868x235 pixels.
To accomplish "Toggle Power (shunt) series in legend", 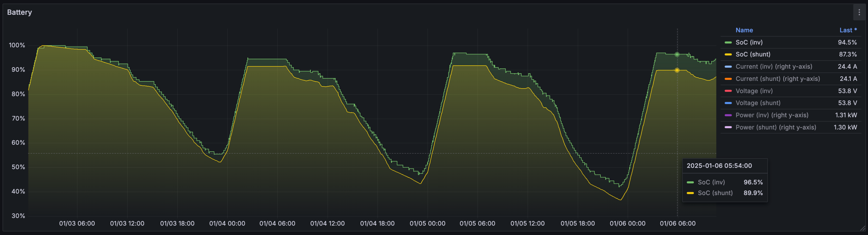I will pos(776,127).
